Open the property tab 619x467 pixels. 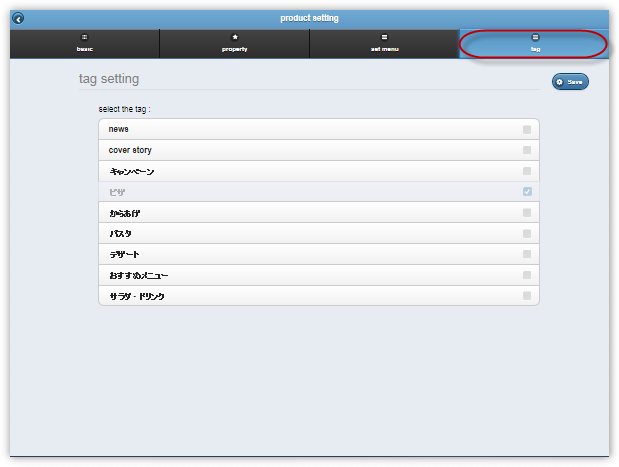[x=234, y=44]
